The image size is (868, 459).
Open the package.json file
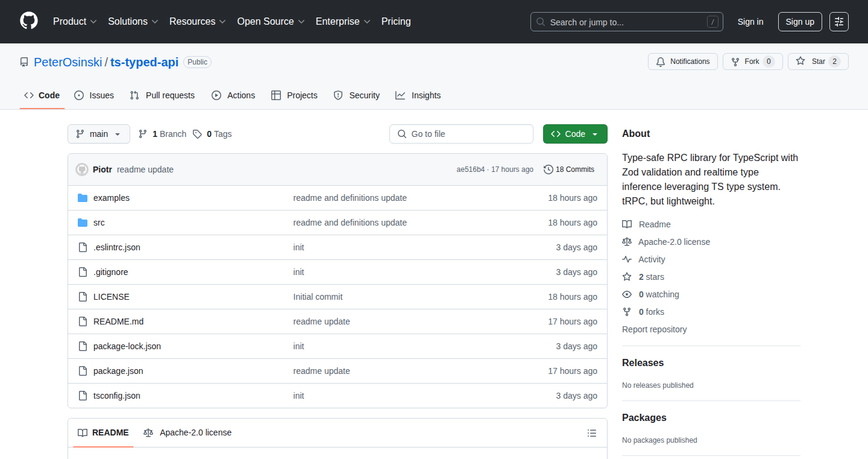coord(118,371)
